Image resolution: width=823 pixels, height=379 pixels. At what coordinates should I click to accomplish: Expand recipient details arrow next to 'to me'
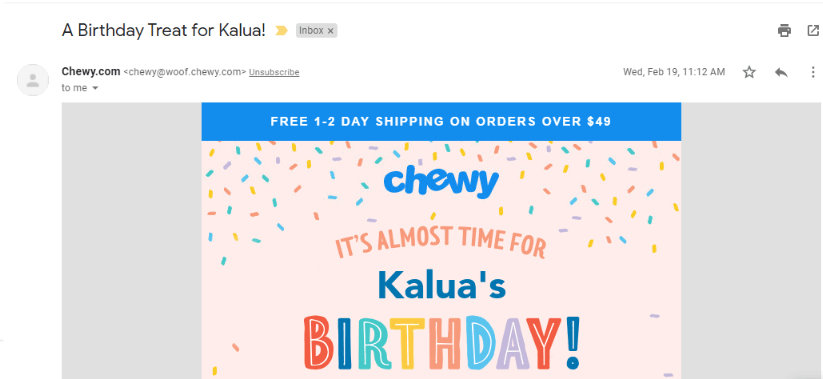click(x=95, y=88)
